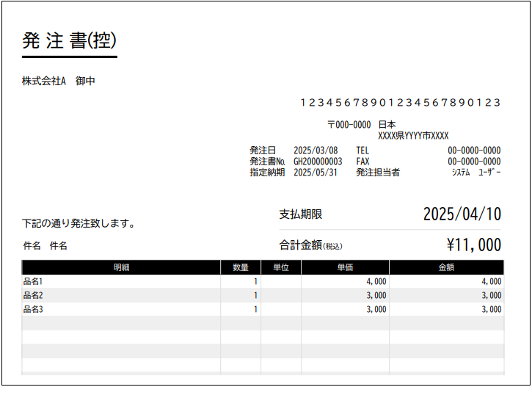Screen dimensions: 532x398
Task: Click the 単位 column header
Action: pyautogui.click(x=281, y=267)
